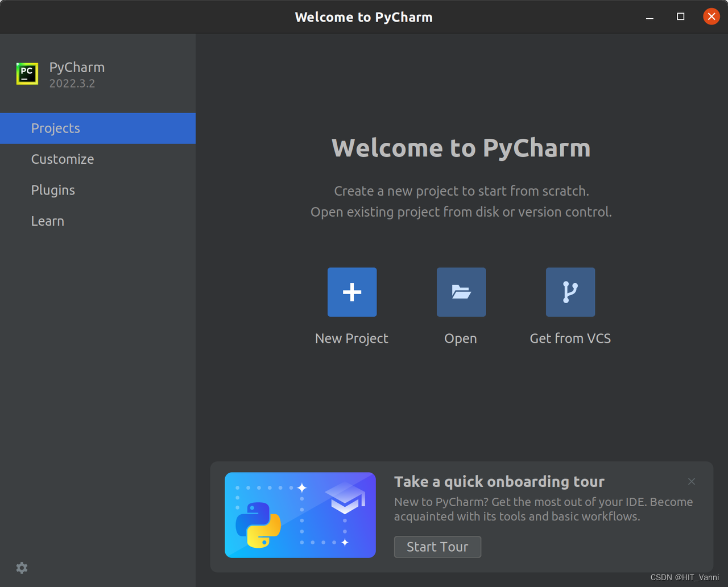728x587 pixels.
Task: Click the PyCharm version 2022.3.2 text
Action: (x=72, y=84)
